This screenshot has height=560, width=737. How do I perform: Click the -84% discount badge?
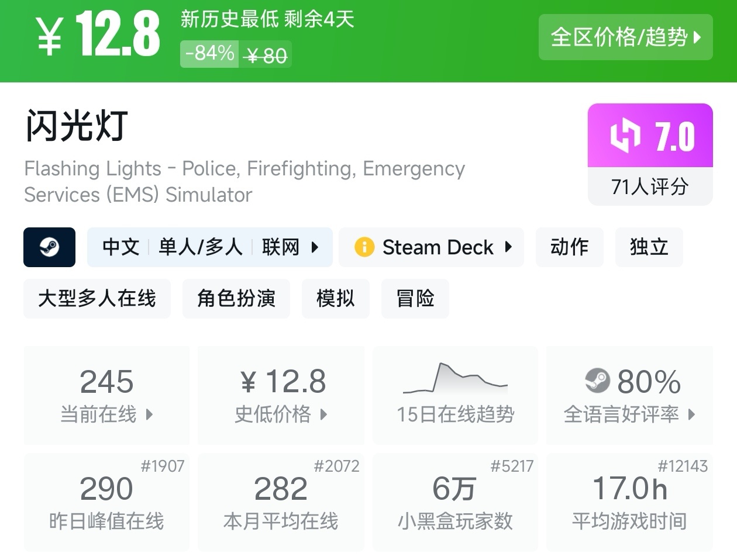[x=209, y=54]
